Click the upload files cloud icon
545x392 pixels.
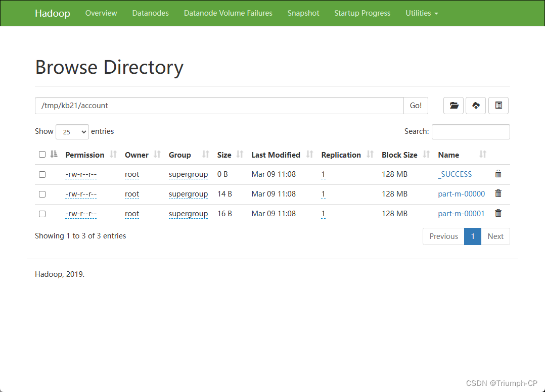pos(476,106)
